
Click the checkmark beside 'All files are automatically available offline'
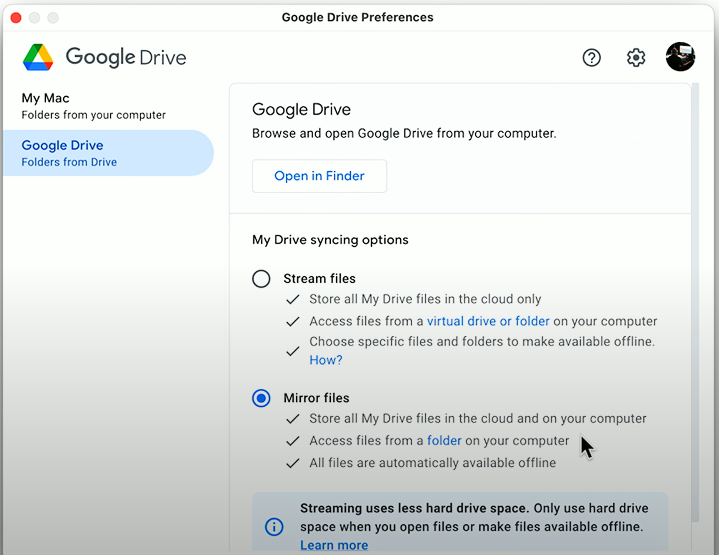(x=293, y=463)
